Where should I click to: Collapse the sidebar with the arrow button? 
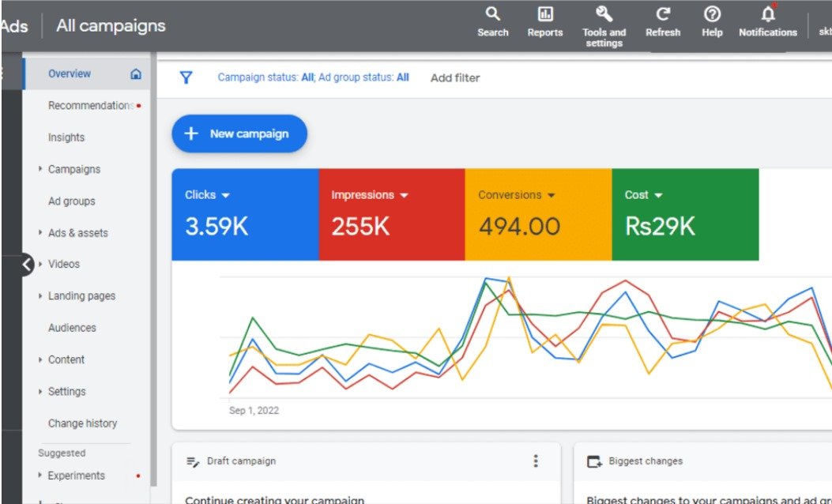pos(27,265)
